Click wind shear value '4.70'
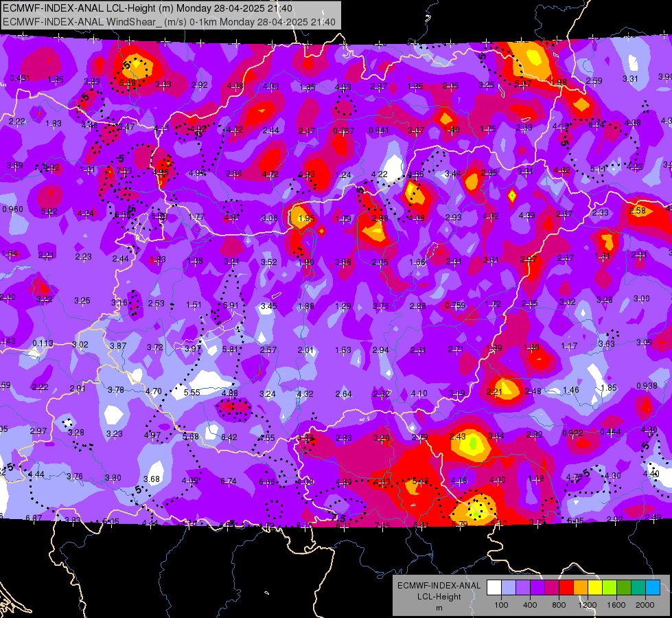672x618 pixels. click(154, 391)
